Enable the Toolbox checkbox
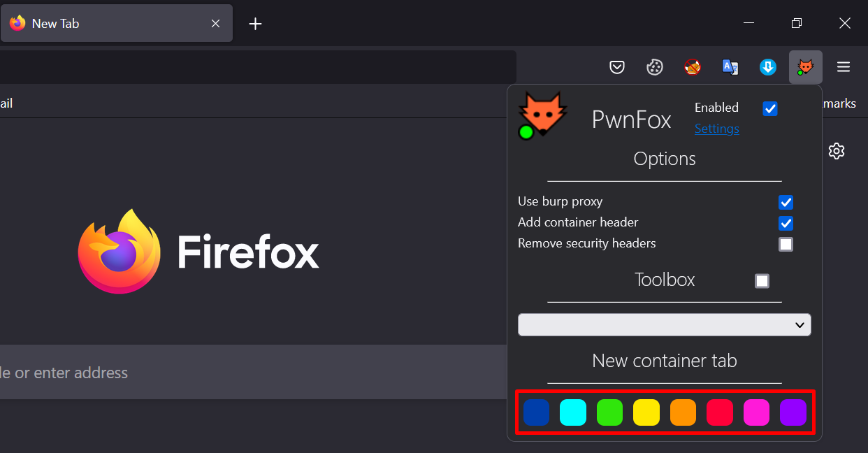The image size is (868, 453). 762,280
